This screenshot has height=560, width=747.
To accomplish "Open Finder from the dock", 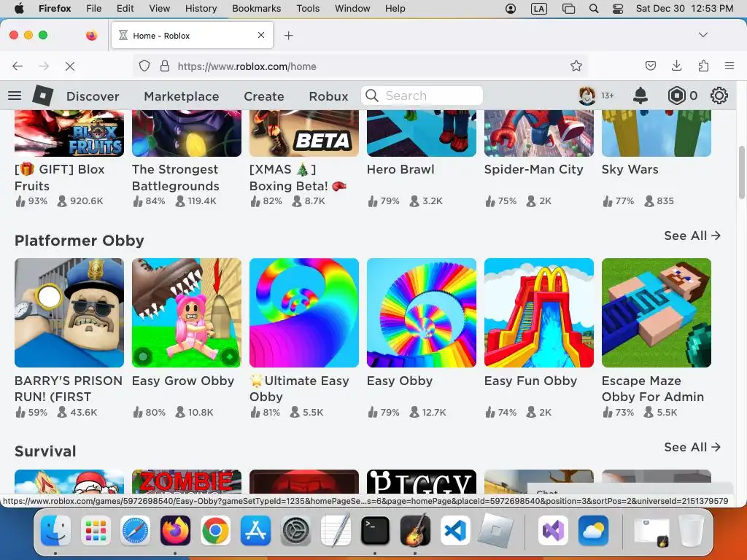I will [55, 530].
